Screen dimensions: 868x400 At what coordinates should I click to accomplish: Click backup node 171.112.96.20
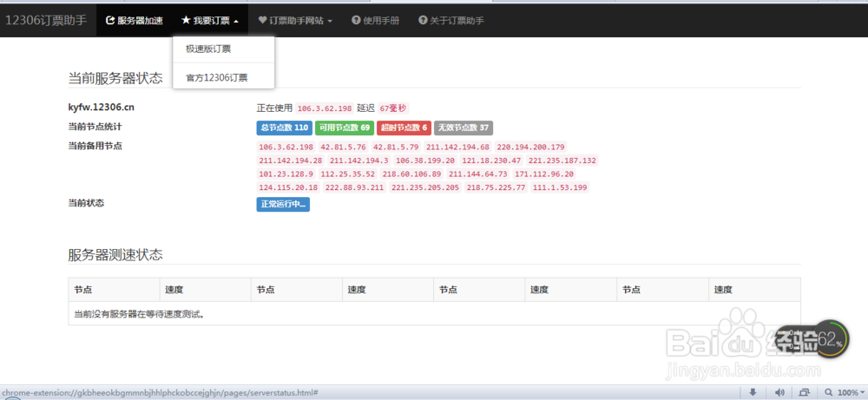tap(544, 174)
